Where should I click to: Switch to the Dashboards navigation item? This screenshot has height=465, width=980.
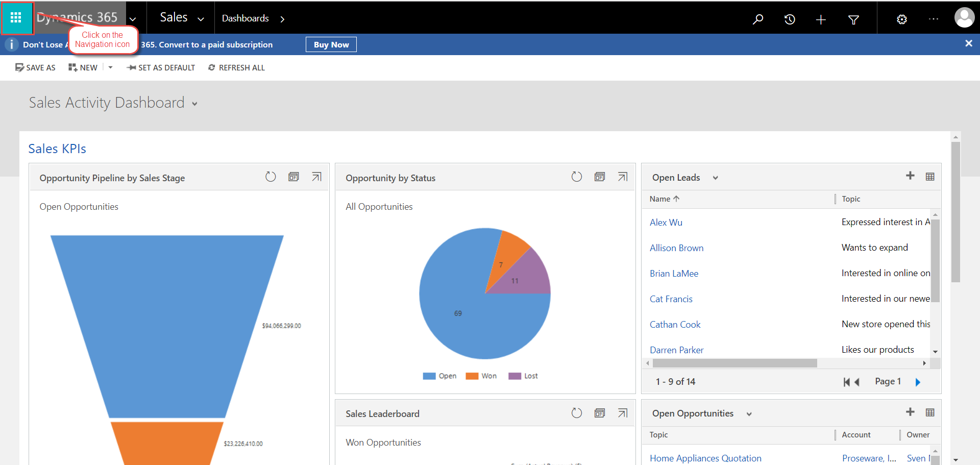coord(246,18)
